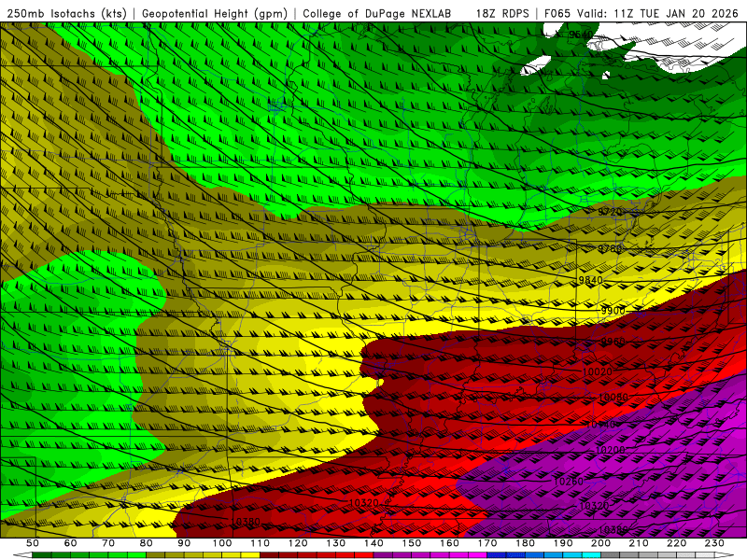Click the 190 value on the color scale
Screen dimensions: 747x560
[x=563, y=543]
